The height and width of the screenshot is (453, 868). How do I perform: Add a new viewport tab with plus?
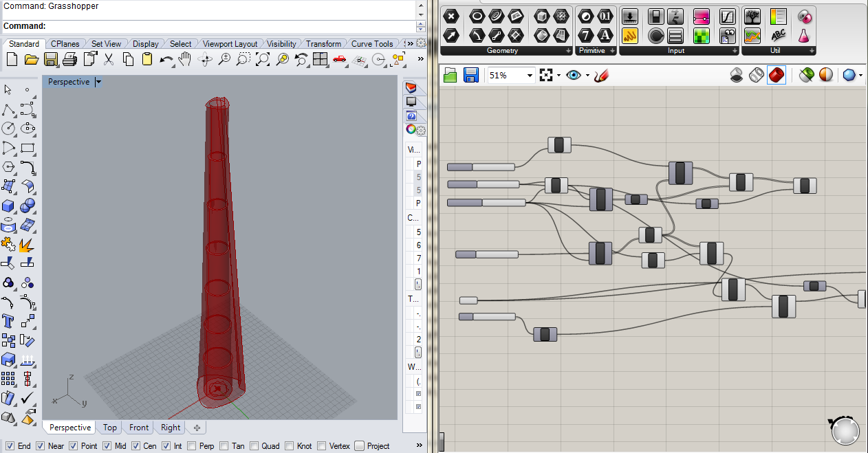click(x=196, y=428)
